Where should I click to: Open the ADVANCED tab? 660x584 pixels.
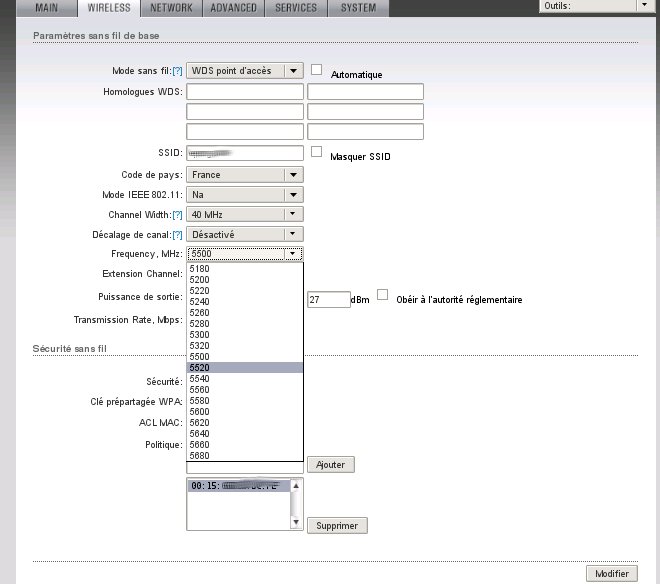234,8
